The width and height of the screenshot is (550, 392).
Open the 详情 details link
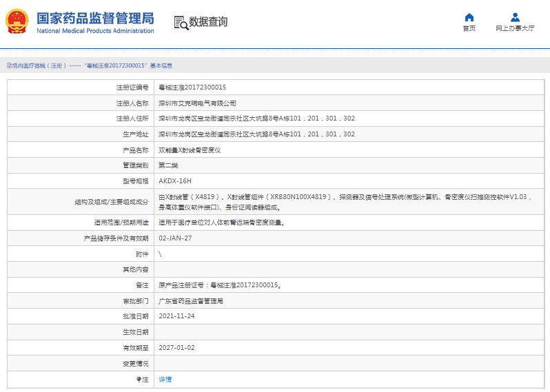tap(165, 380)
